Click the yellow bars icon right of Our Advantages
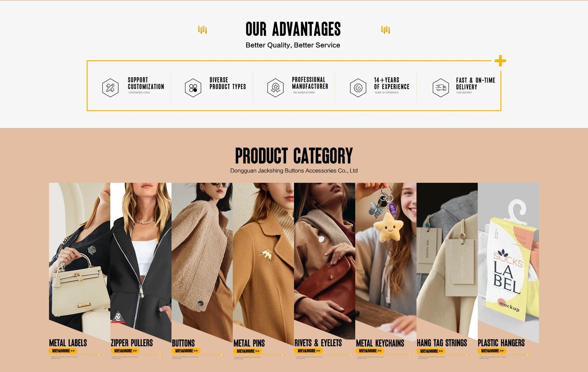This screenshot has width=588, height=372. (386, 30)
